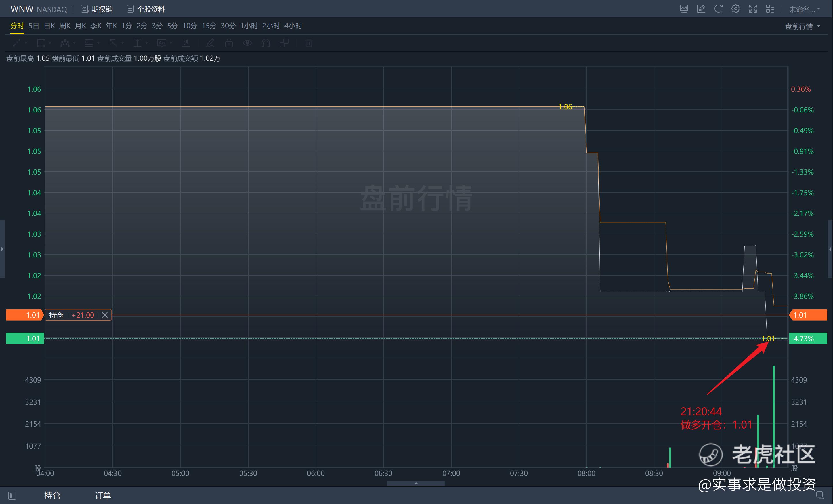Open the 期权链 options chain
833x504 pixels.
coord(97,9)
